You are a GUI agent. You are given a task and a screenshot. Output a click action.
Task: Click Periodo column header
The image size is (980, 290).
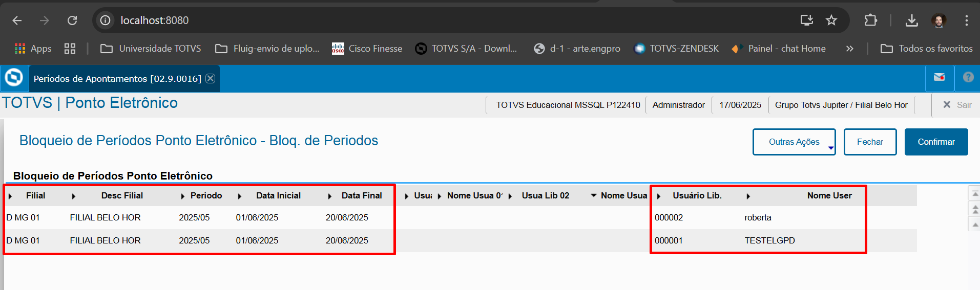pos(206,195)
